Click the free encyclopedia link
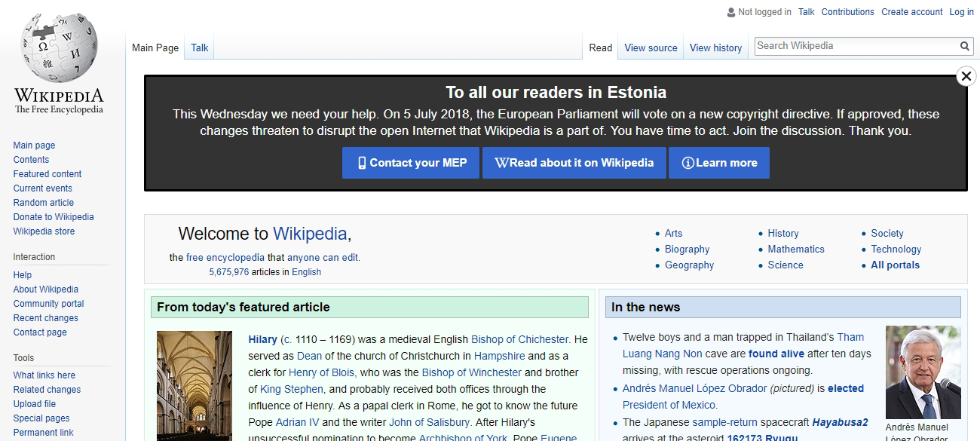The width and height of the screenshot is (980, 441). point(225,258)
